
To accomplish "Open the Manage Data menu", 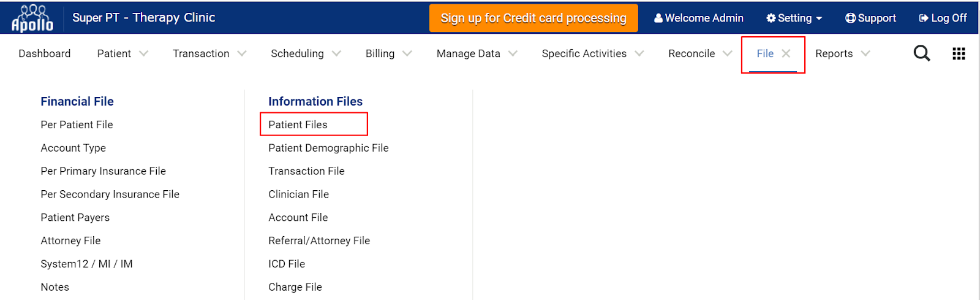I will click(469, 53).
